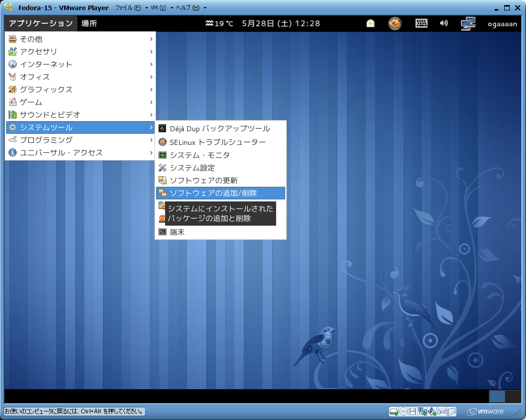Viewport: 526px width, 420px height.
Task: Expand the アクセサリ submenu
Action: coord(80,51)
